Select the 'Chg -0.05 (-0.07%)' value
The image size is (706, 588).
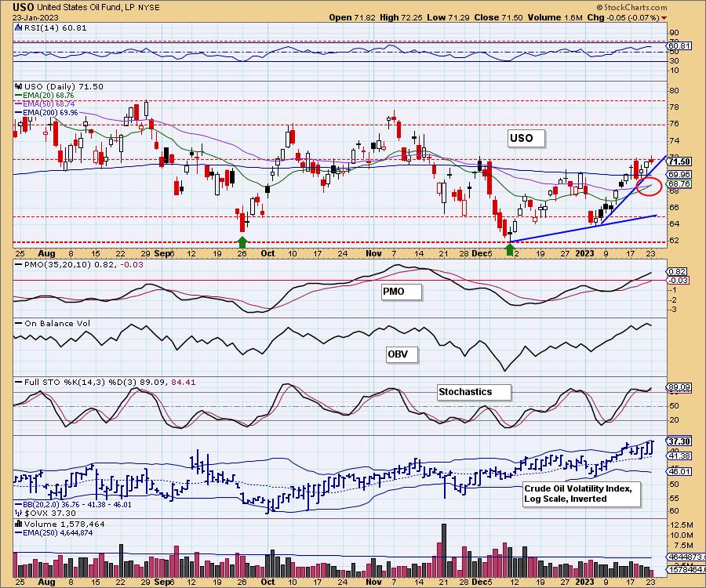point(624,17)
